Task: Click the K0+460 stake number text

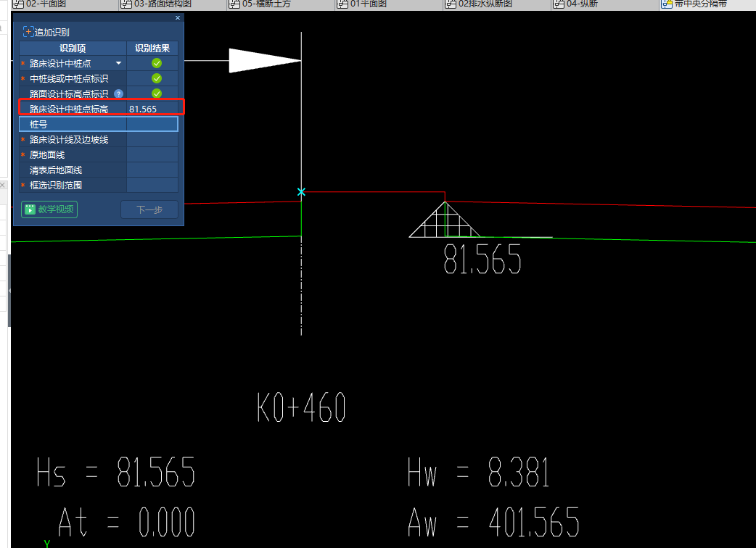Action: click(x=301, y=408)
